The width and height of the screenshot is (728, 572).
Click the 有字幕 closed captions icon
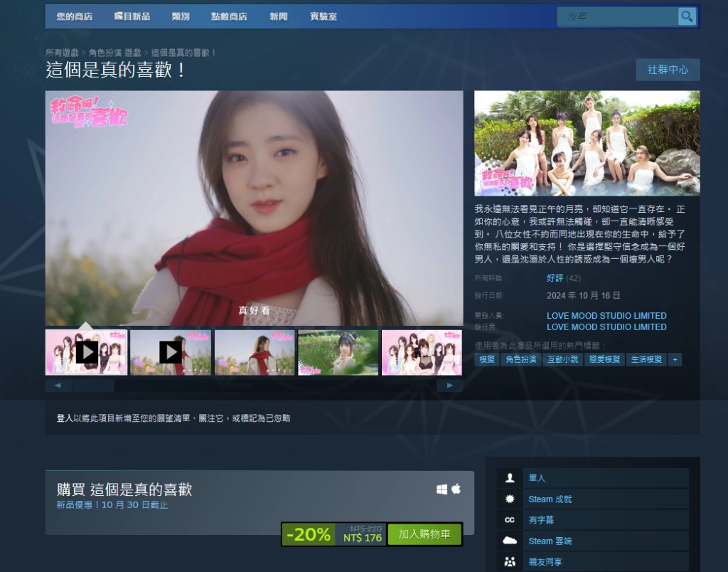510,520
